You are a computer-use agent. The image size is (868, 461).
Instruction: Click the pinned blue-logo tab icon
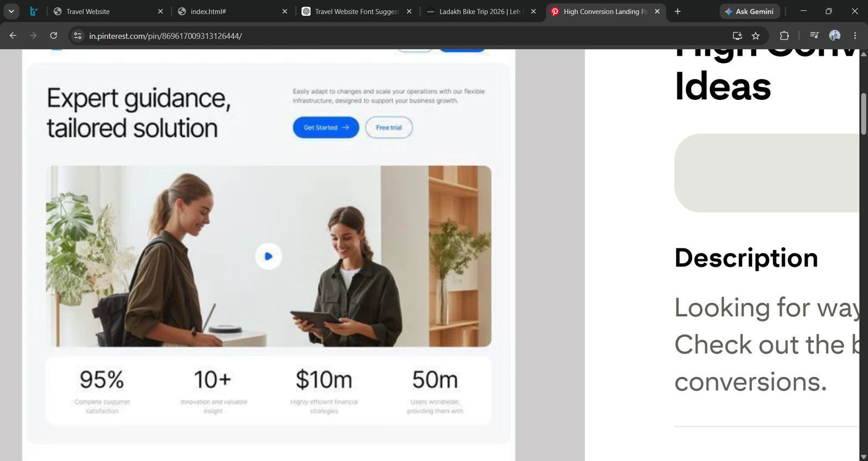click(34, 11)
